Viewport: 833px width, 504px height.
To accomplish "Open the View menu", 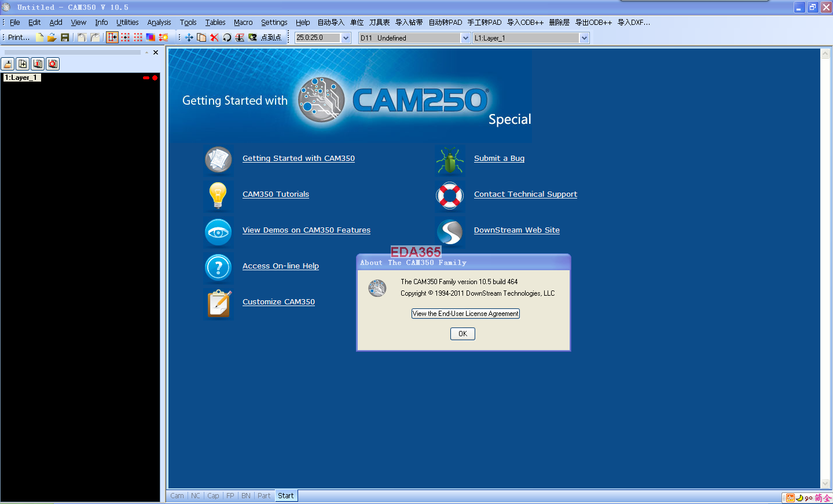I will click(79, 23).
